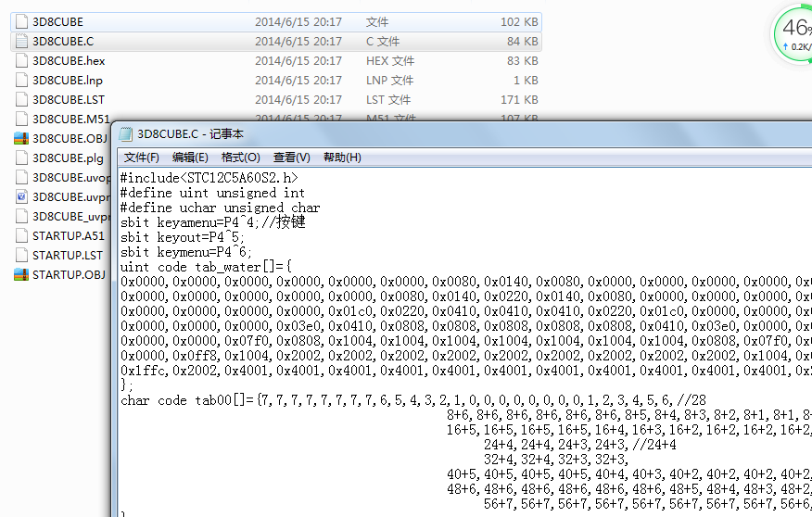Select the 3D8CUBE.M51 file name

71,120
